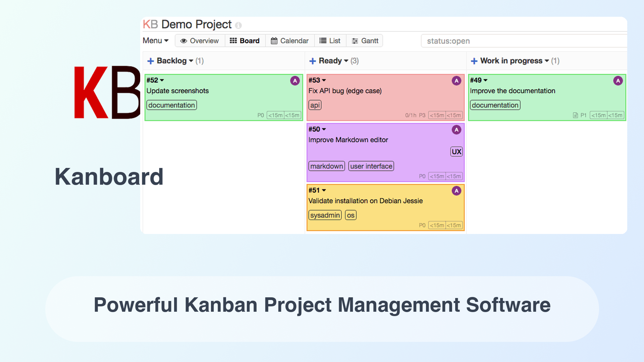
Task: Click the P0 priority on task #52
Action: (x=261, y=115)
